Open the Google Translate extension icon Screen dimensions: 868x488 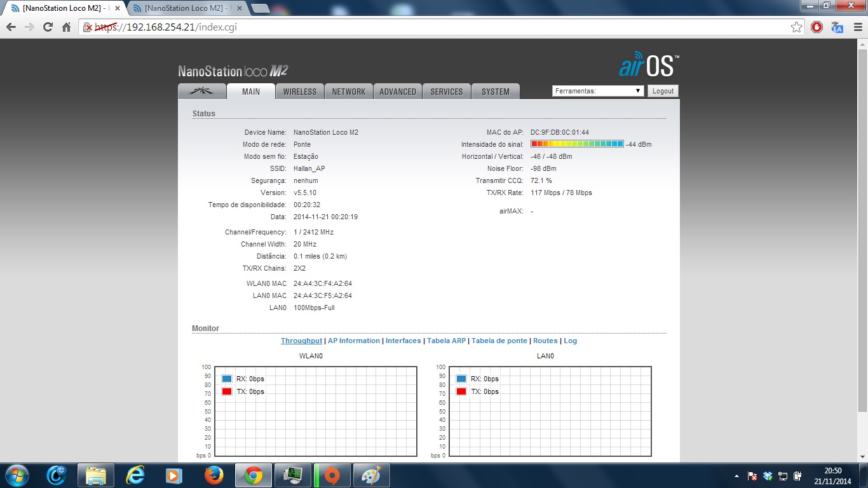(837, 27)
